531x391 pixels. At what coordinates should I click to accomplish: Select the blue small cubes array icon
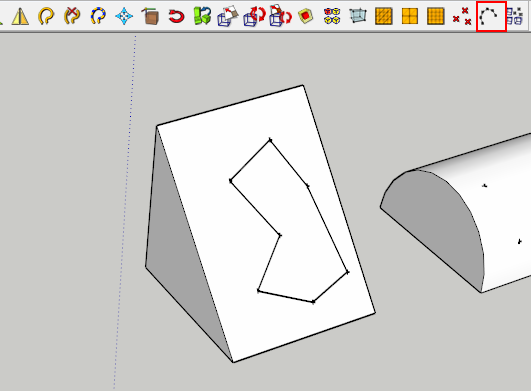pos(514,16)
